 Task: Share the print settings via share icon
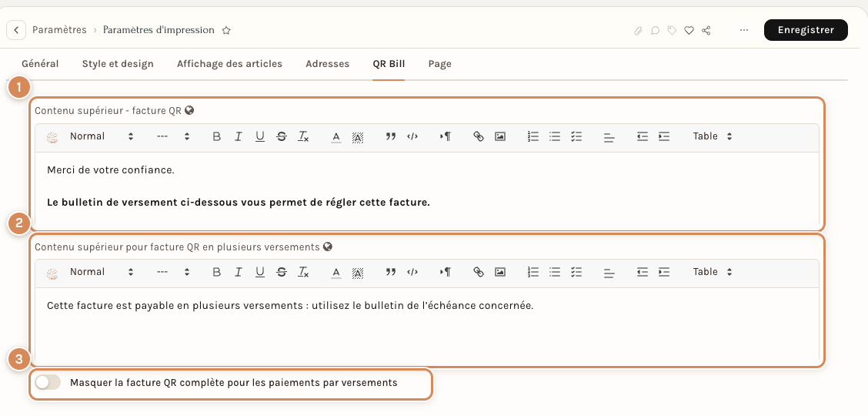(706, 31)
